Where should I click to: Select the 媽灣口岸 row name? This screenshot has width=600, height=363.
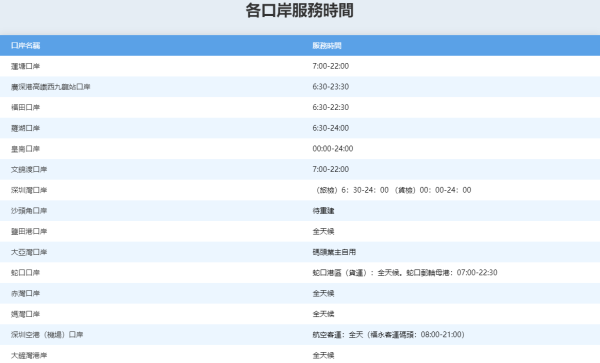(x=25, y=314)
